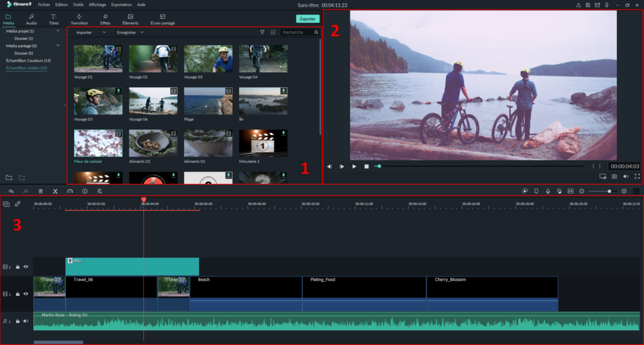The width and height of the screenshot is (644, 345).
Task: Open the Importer dropdown
Action: point(91,33)
